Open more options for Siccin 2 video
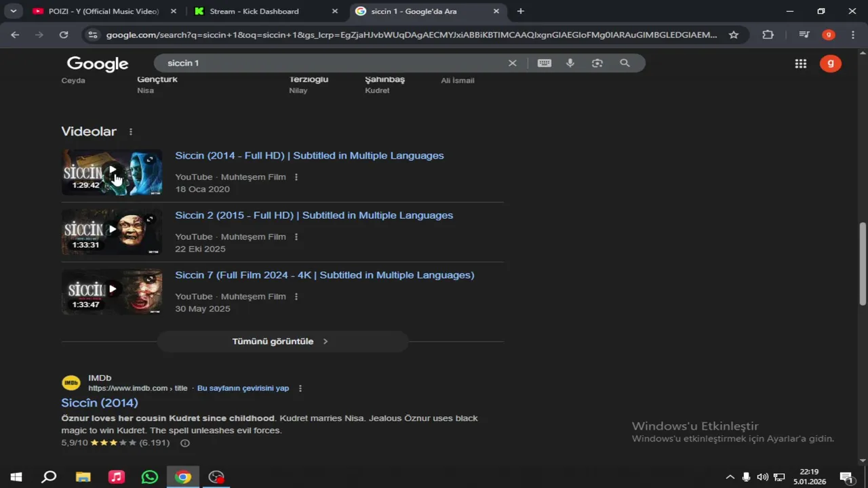 (x=296, y=237)
